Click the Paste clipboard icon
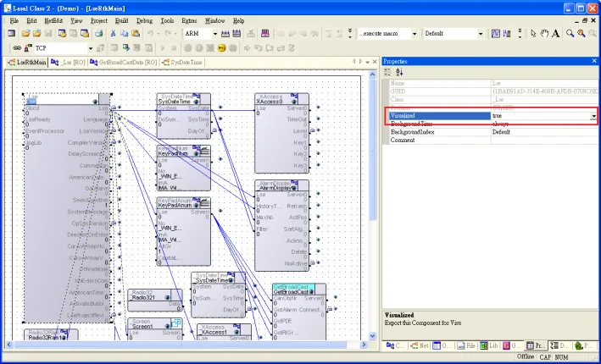This screenshot has height=364, width=601. coord(136,34)
